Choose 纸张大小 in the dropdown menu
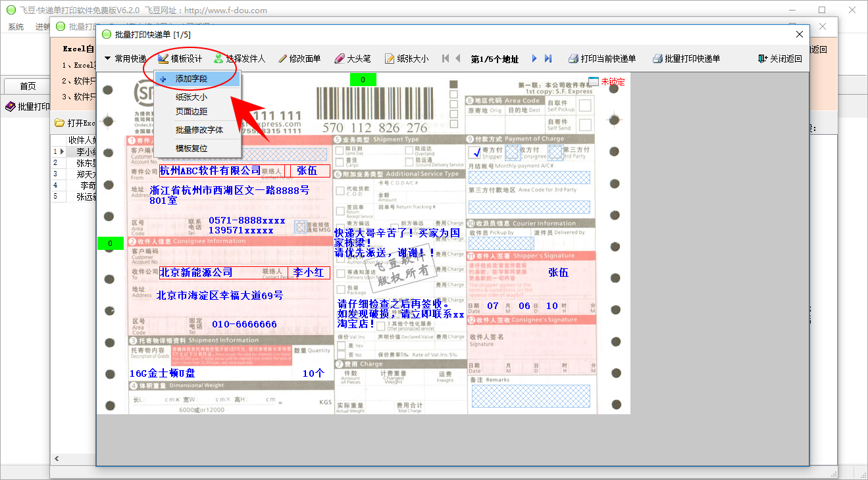 tap(197, 97)
